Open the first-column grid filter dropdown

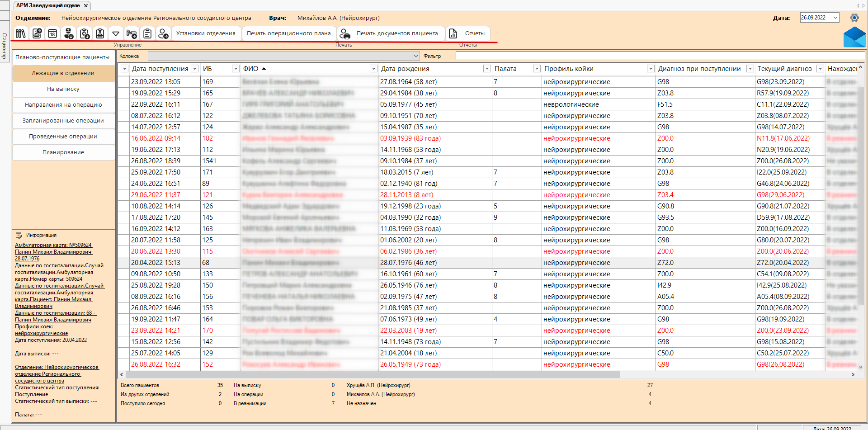point(124,69)
